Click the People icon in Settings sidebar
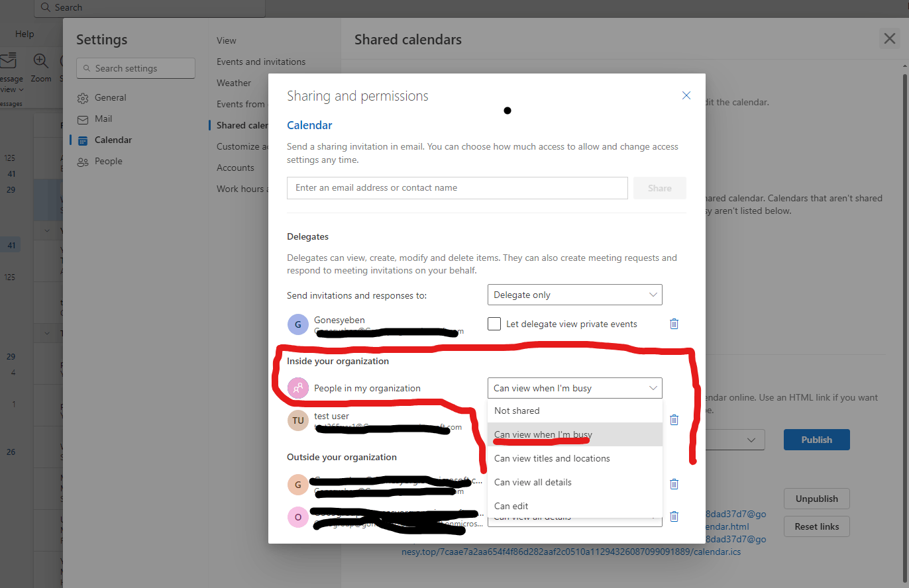909x588 pixels. (83, 162)
